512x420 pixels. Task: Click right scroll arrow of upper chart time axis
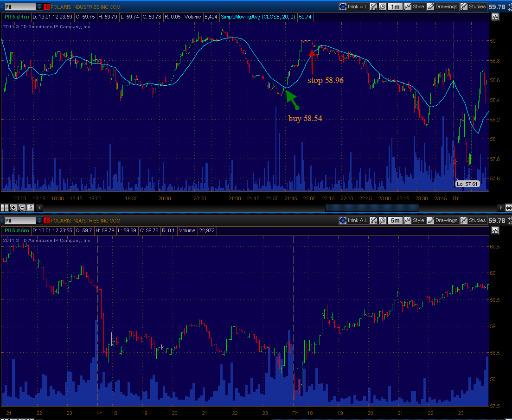point(500,208)
